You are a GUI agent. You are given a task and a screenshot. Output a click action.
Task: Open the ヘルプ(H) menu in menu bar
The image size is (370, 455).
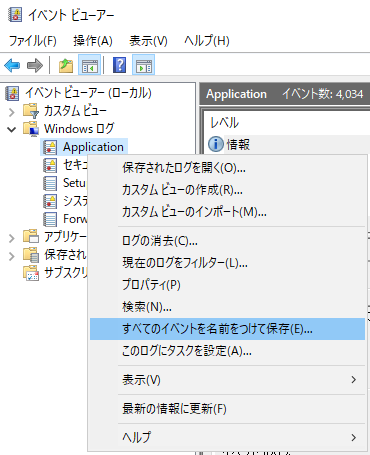coord(207,41)
